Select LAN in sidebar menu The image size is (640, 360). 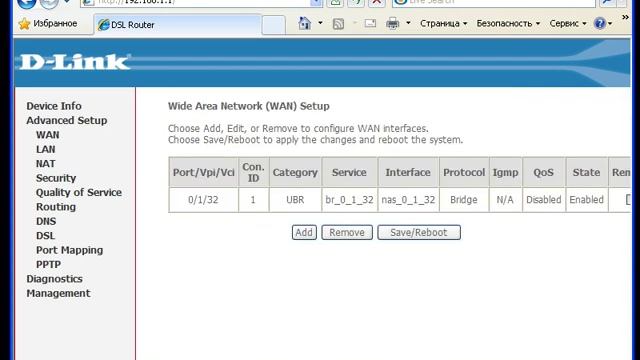coord(45,149)
